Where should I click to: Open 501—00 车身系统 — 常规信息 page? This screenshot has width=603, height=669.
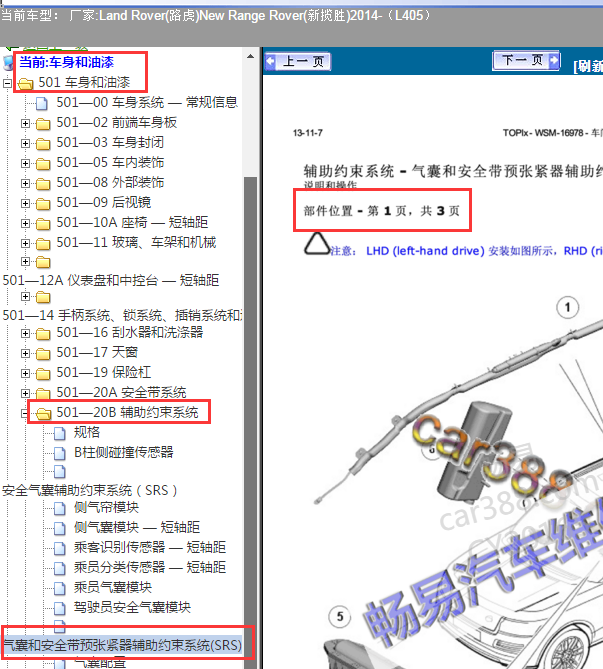coord(147,102)
